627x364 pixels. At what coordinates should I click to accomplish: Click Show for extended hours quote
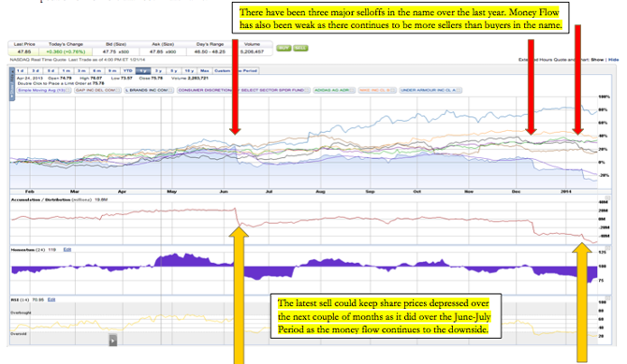[597, 60]
